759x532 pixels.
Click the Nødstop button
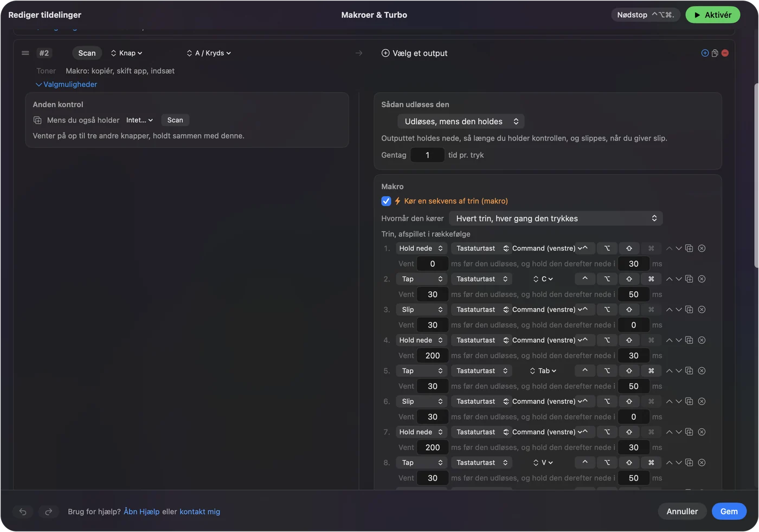[645, 15]
